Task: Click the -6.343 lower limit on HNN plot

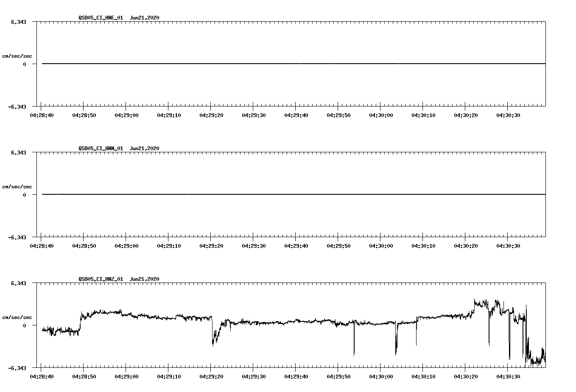Action: coord(17,237)
